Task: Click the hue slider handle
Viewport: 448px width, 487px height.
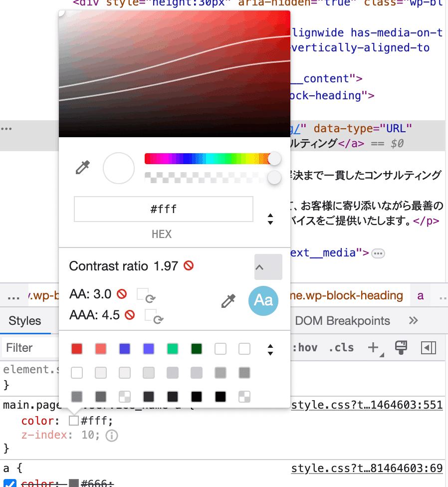Action: (274, 158)
